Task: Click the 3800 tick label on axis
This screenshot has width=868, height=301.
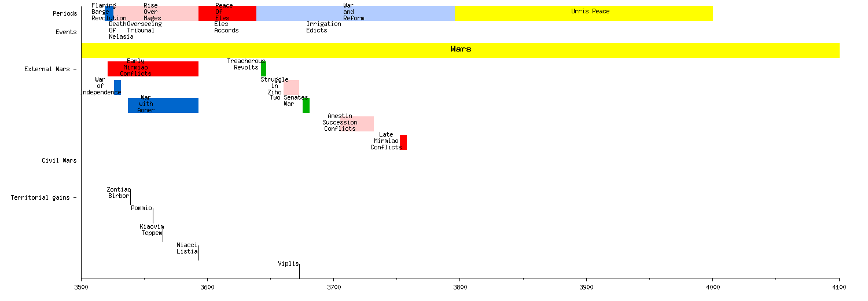Action: pos(460,287)
